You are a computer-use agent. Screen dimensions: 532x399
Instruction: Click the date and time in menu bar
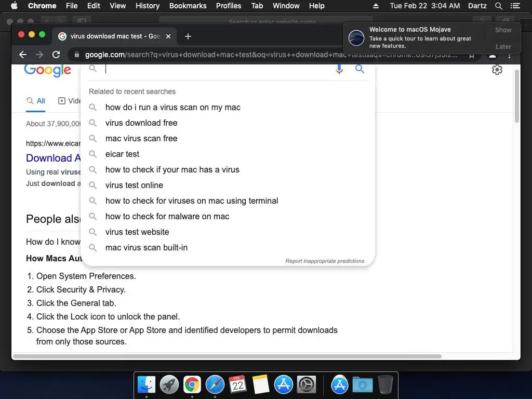click(x=425, y=6)
